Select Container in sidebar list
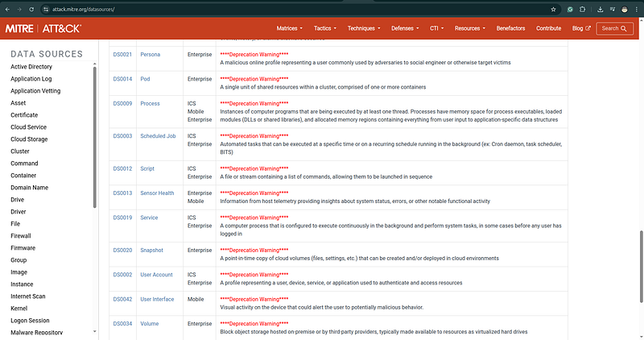Viewport: 644px width, 340px height. [x=23, y=176]
